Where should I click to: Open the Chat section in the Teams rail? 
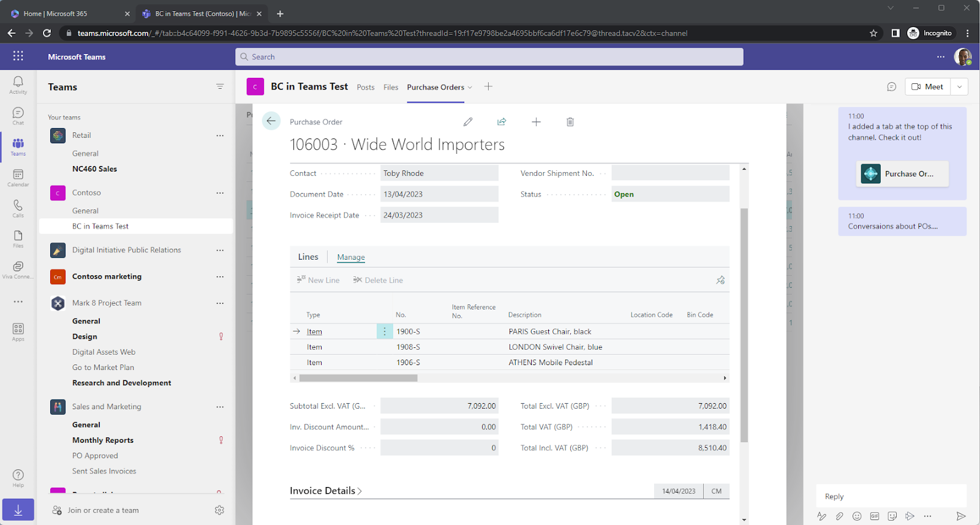tap(18, 116)
